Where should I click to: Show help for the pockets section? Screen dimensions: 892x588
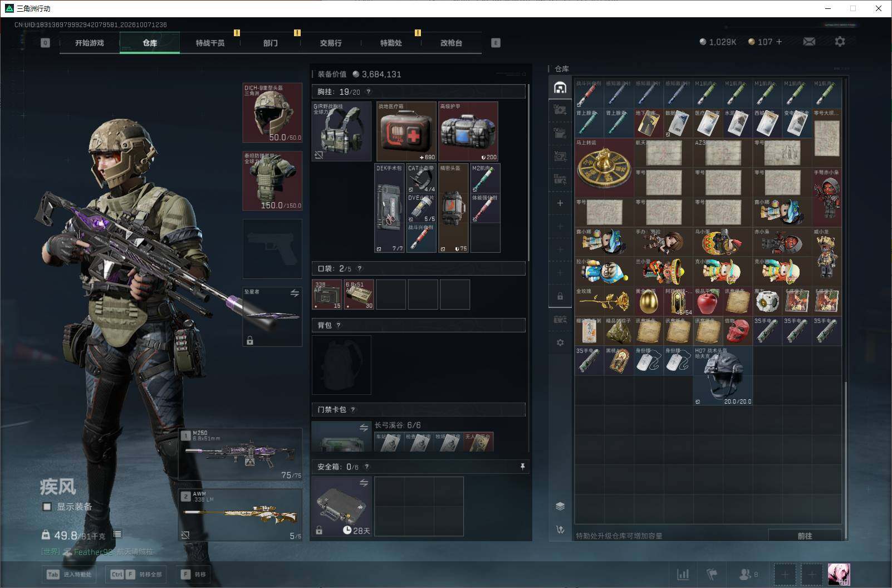[x=360, y=268]
